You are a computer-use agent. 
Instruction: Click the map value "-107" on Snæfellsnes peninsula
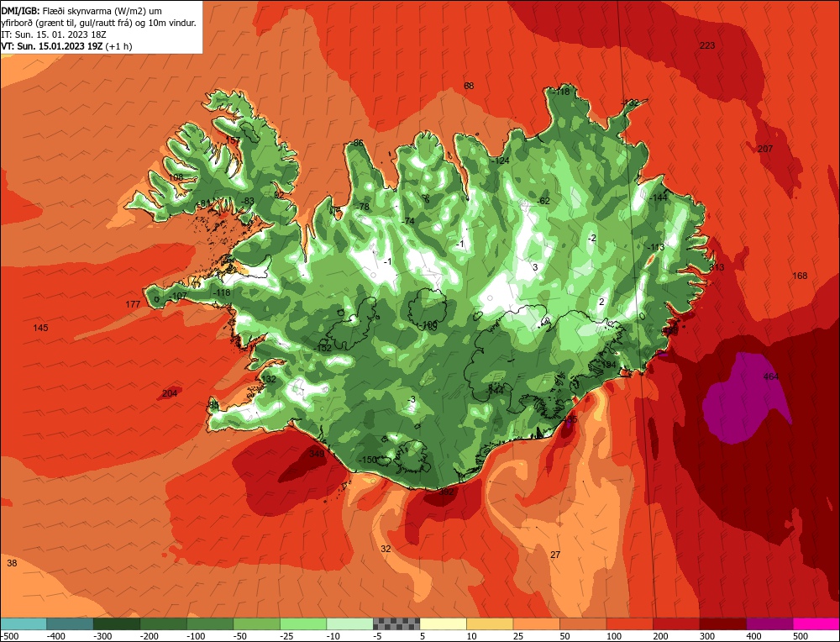178,296
